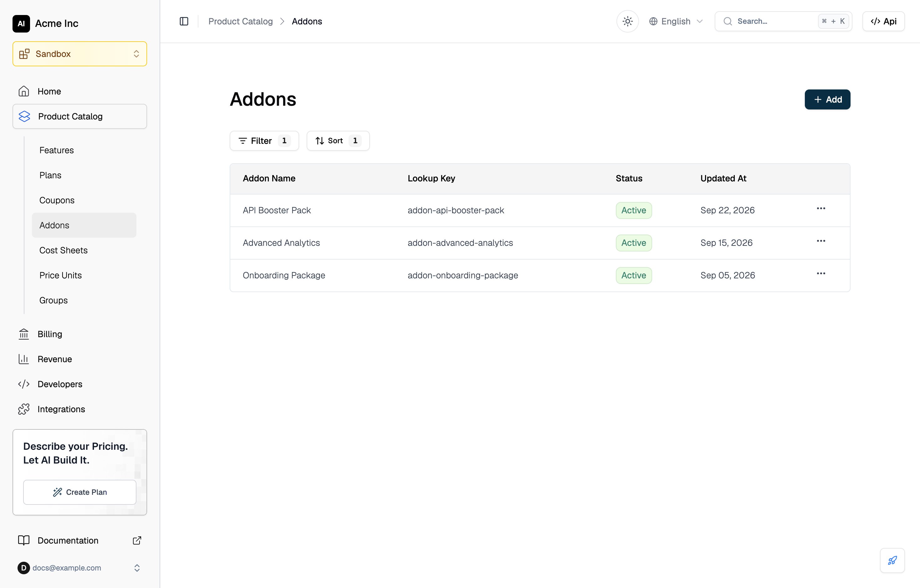Image resolution: width=920 pixels, height=588 pixels.
Task: Open the Sort button
Action: 338,141
